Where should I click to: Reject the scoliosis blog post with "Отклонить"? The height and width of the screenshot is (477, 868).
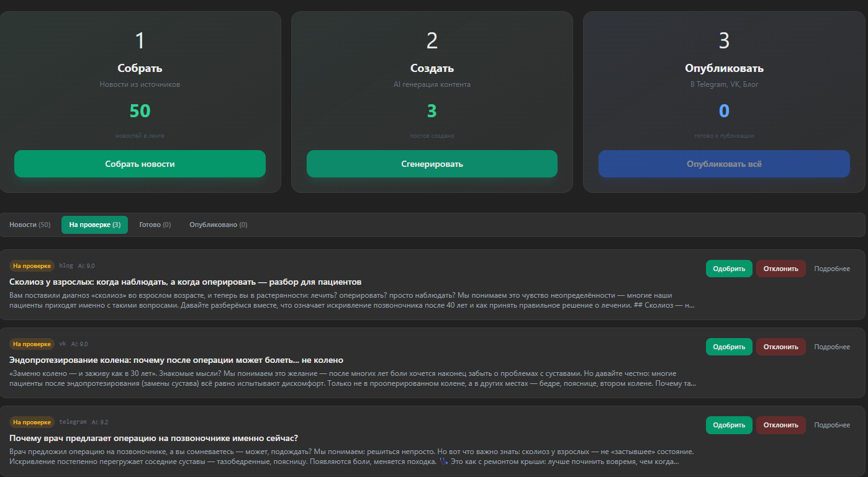point(780,269)
